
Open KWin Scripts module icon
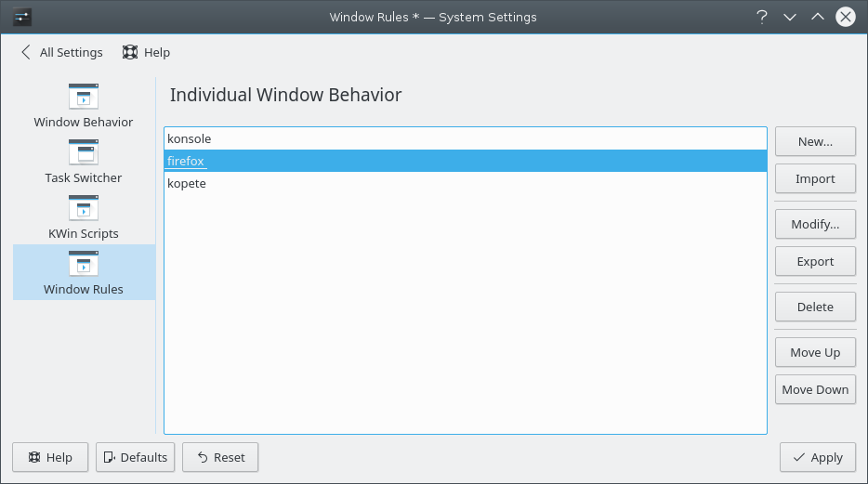[x=84, y=208]
